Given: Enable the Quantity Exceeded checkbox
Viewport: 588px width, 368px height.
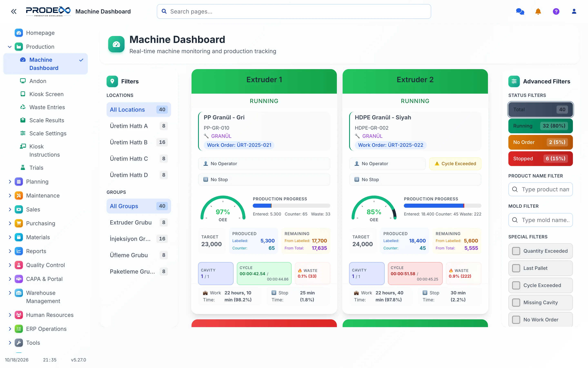Looking at the screenshot, I should [516, 251].
